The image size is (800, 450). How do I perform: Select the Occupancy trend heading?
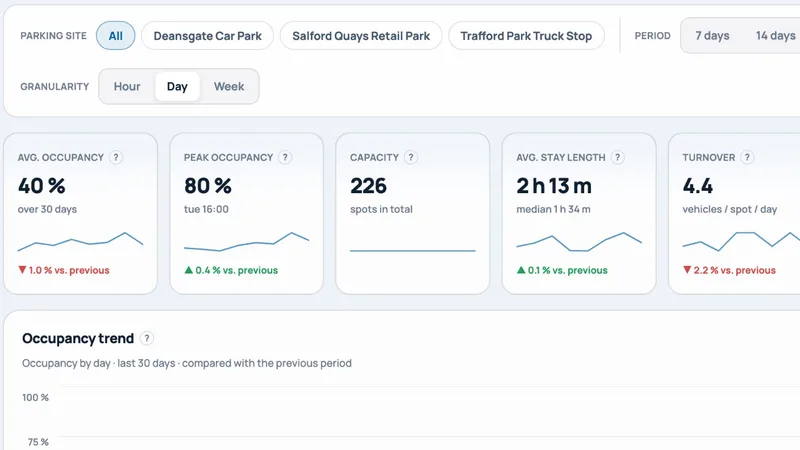click(x=78, y=338)
